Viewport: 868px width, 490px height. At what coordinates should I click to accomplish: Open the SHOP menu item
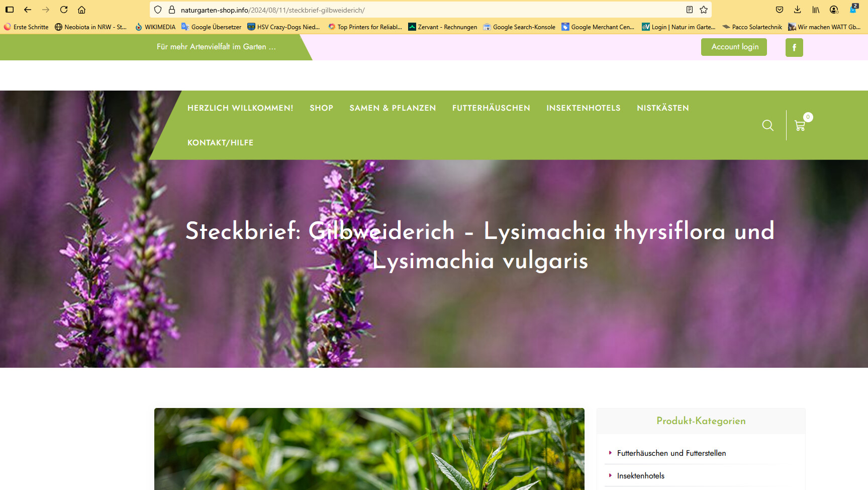coord(321,108)
